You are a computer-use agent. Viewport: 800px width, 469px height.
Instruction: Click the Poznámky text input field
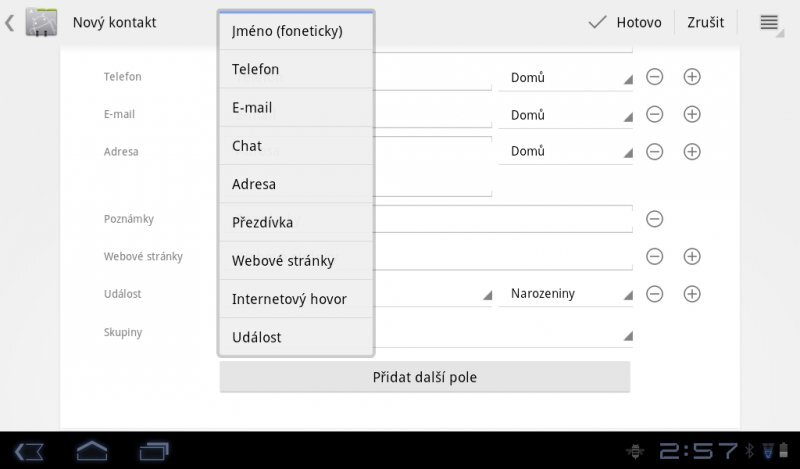(x=504, y=219)
